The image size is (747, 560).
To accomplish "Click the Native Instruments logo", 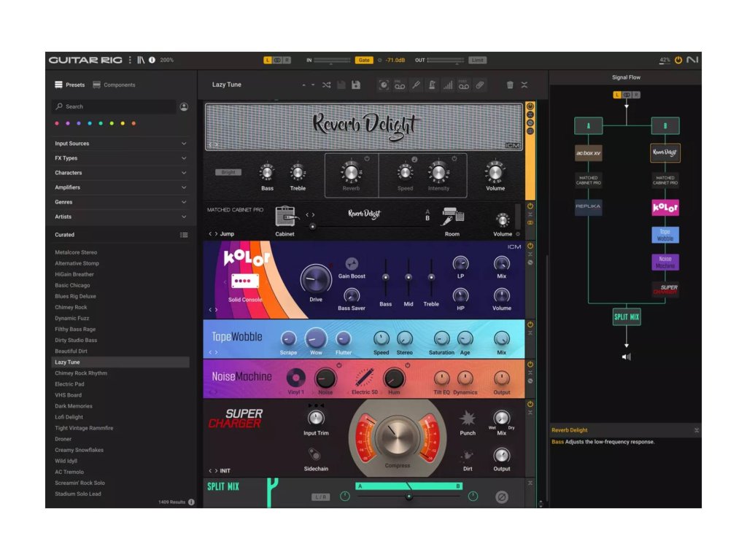I will (692, 60).
